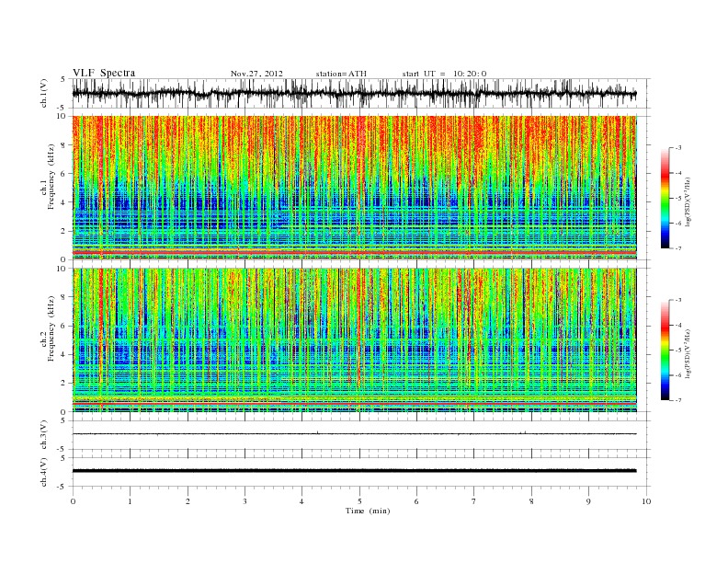Click time axis tick label "7"

(474, 501)
